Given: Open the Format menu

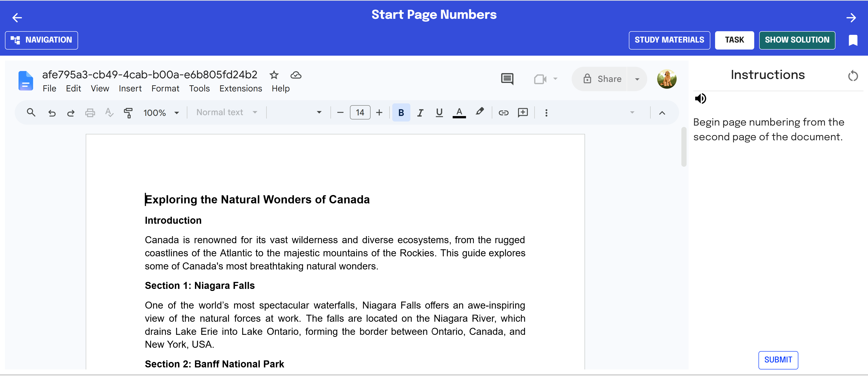Looking at the screenshot, I should click(x=165, y=89).
